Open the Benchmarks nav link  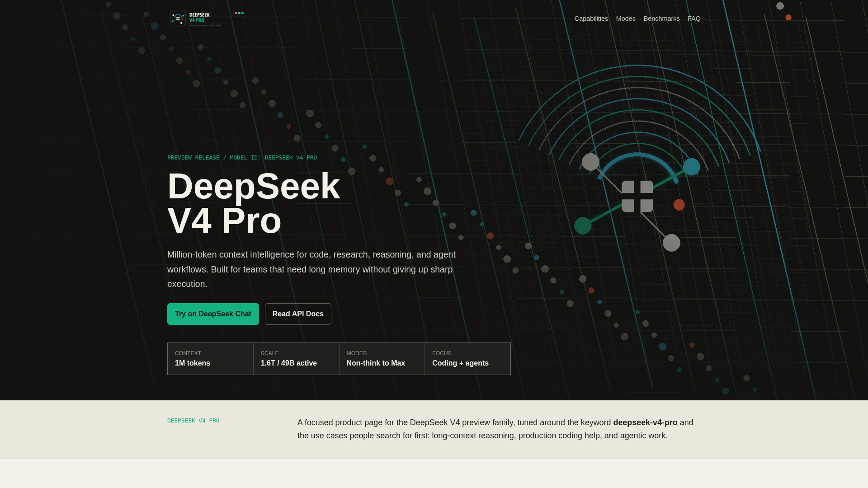coord(661,19)
